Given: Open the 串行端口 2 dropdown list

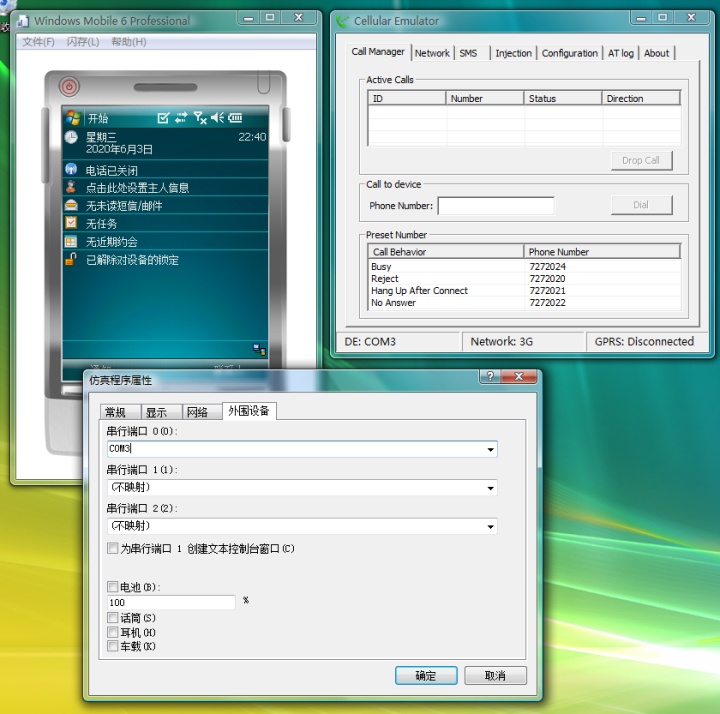Looking at the screenshot, I should click(490, 527).
